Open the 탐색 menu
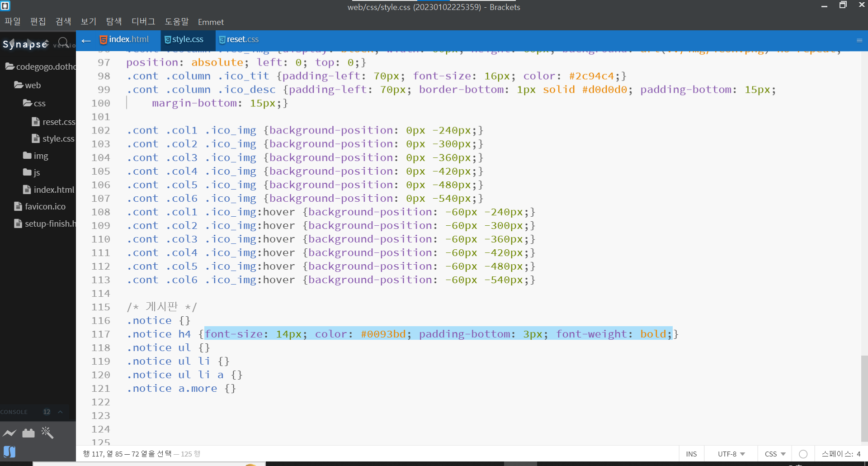 114,21
